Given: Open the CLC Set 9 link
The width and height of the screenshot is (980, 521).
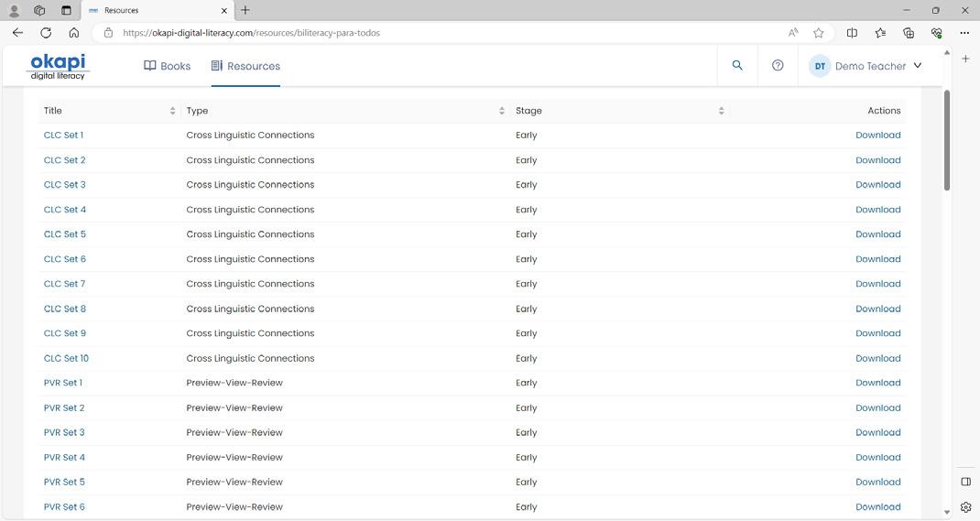Looking at the screenshot, I should click(x=65, y=333).
